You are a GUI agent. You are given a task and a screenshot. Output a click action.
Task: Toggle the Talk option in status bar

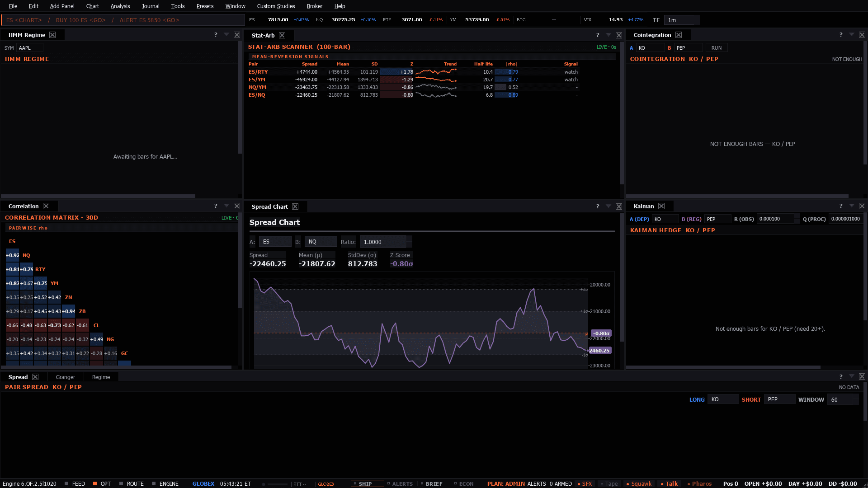click(x=669, y=483)
